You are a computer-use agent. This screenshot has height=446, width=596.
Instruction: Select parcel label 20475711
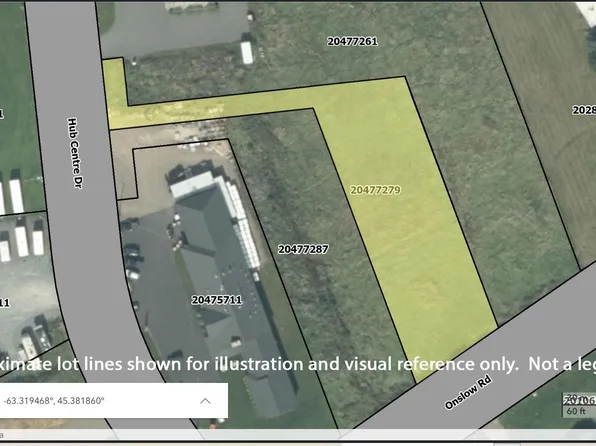[x=217, y=300]
